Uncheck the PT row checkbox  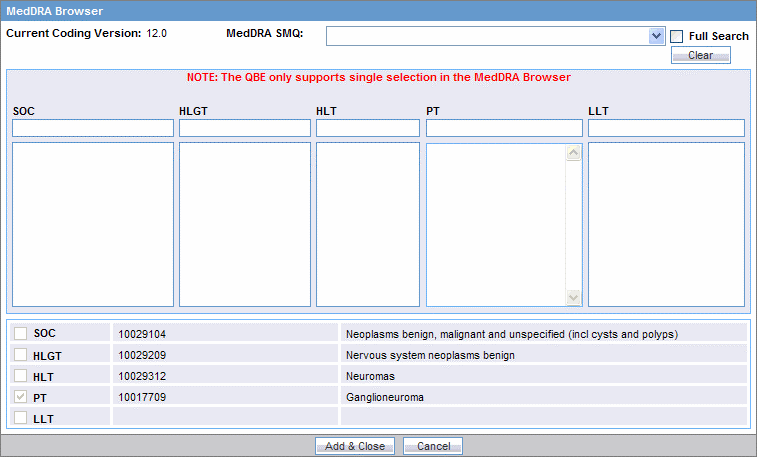tap(20, 397)
